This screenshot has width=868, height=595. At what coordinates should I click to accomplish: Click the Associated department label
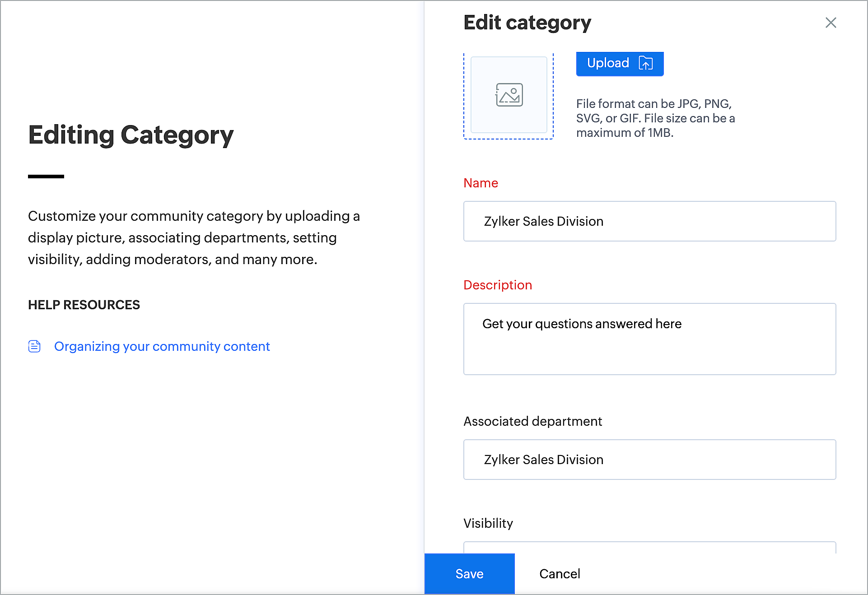click(532, 421)
